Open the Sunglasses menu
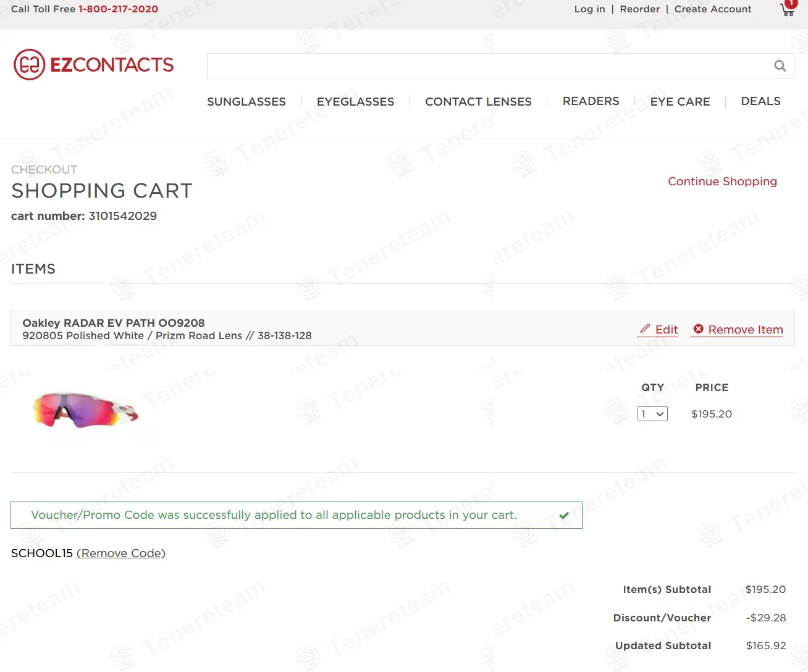 [x=246, y=101]
